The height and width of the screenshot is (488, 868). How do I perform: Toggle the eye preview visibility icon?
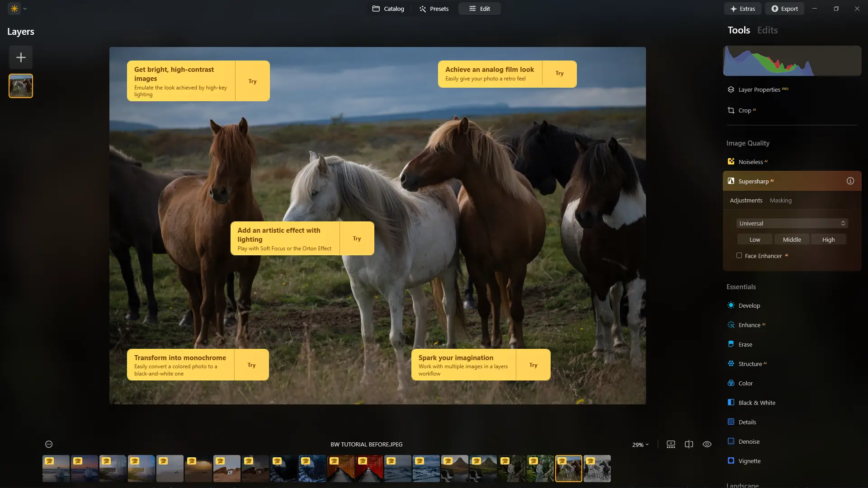pos(707,445)
